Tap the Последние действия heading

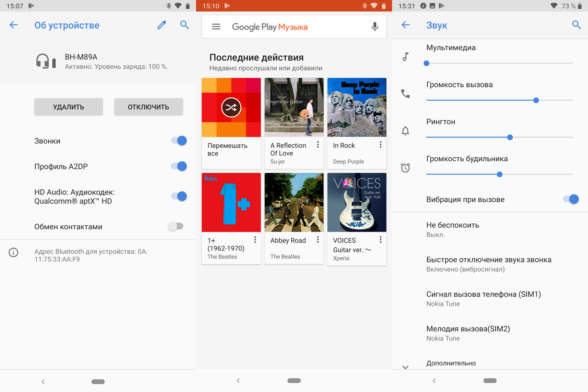[256, 57]
